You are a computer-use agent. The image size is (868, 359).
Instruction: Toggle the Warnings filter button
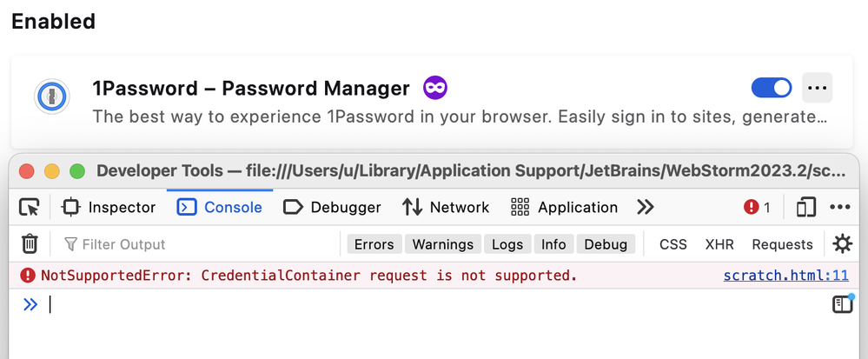point(442,244)
